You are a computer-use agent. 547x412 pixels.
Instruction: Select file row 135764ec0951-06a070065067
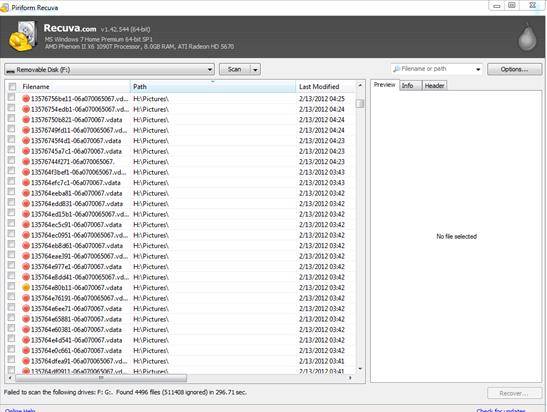tap(181, 235)
